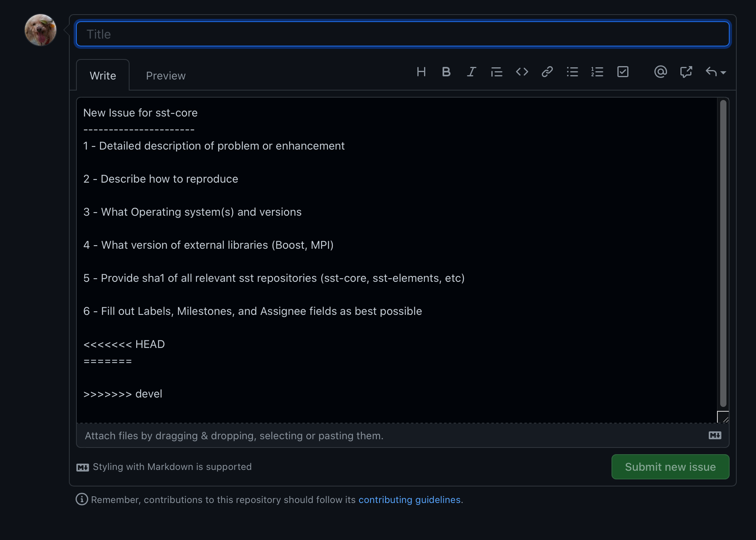Insert a heading with the H icon

(x=421, y=72)
